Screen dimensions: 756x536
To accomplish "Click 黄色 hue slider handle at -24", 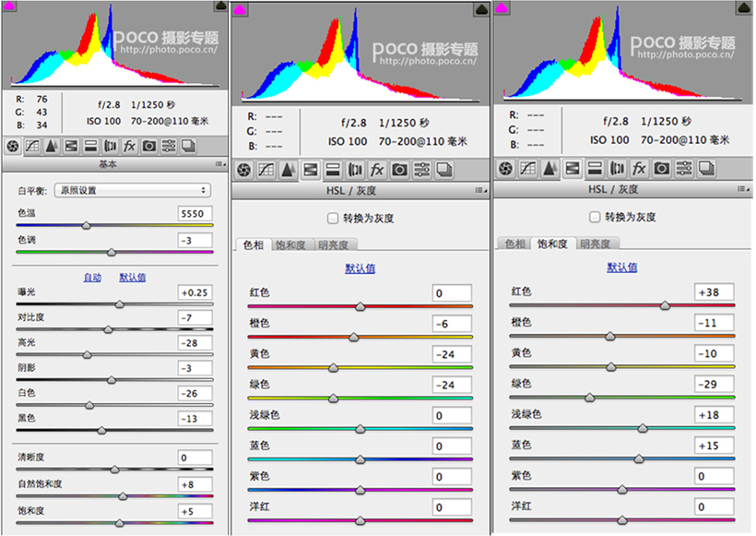I will 333,368.
